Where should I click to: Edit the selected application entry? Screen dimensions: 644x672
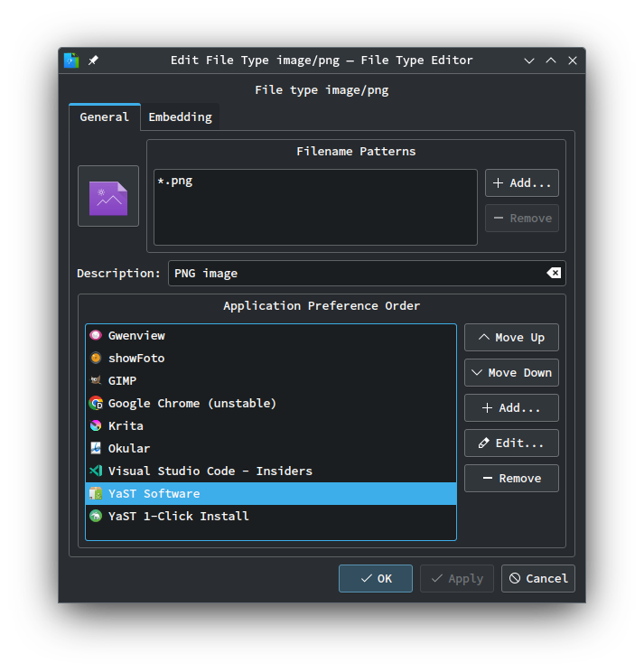click(511, 443)
